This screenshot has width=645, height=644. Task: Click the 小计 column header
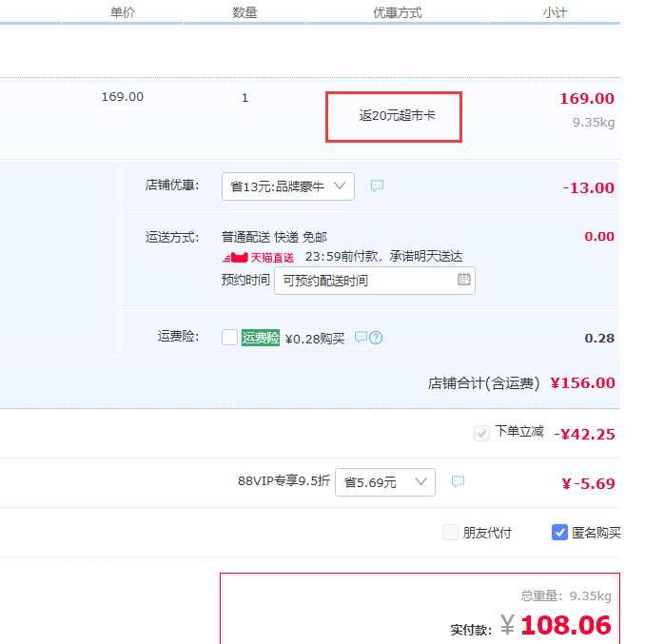(556, 12)
